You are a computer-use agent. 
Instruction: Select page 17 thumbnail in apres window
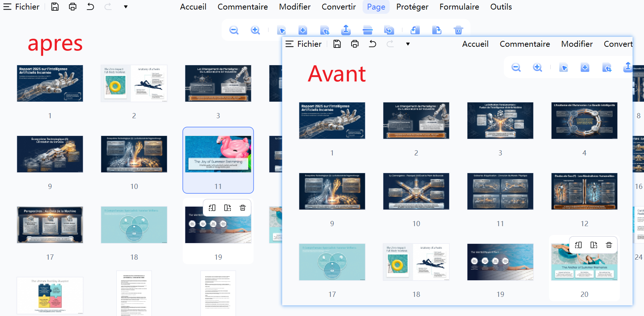(x=50, y=225)
